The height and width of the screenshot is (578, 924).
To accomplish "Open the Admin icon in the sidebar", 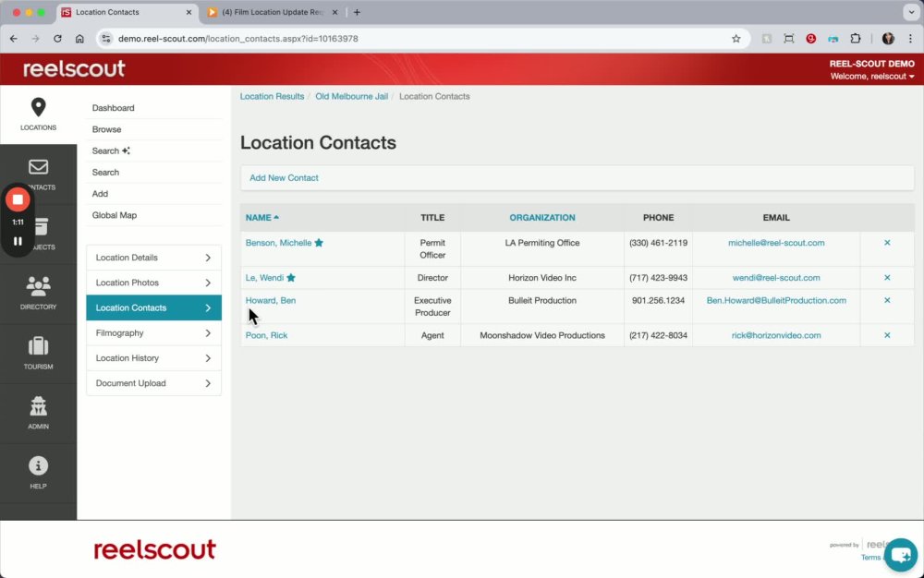I will pos(38,406).
